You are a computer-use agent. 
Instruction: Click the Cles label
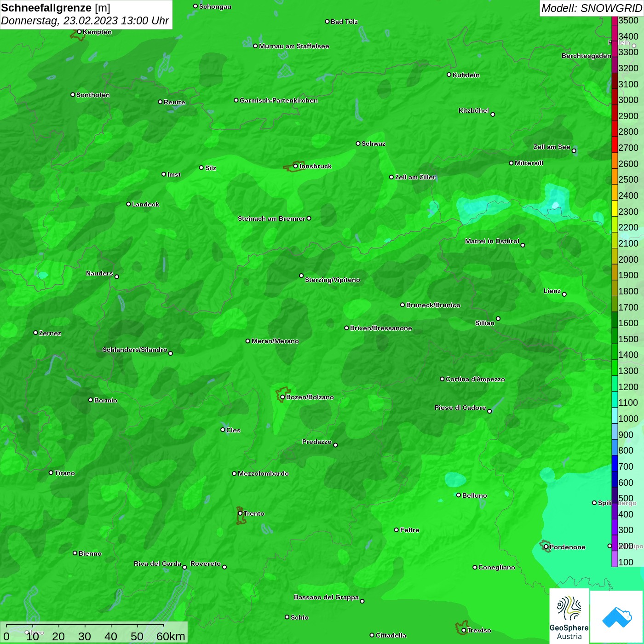click(233, 430)
